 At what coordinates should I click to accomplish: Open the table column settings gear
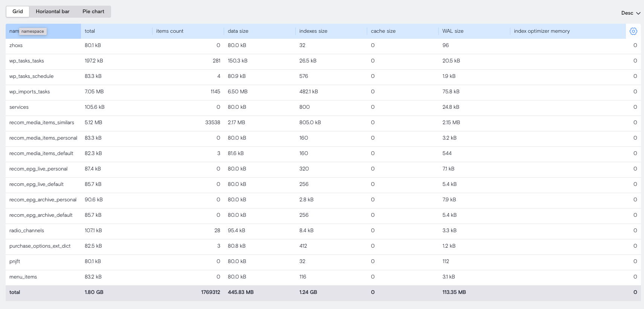[x=633, y=31]
